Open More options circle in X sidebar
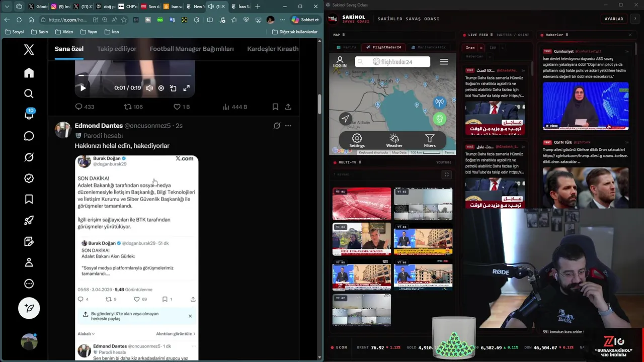 click(29, 284)
